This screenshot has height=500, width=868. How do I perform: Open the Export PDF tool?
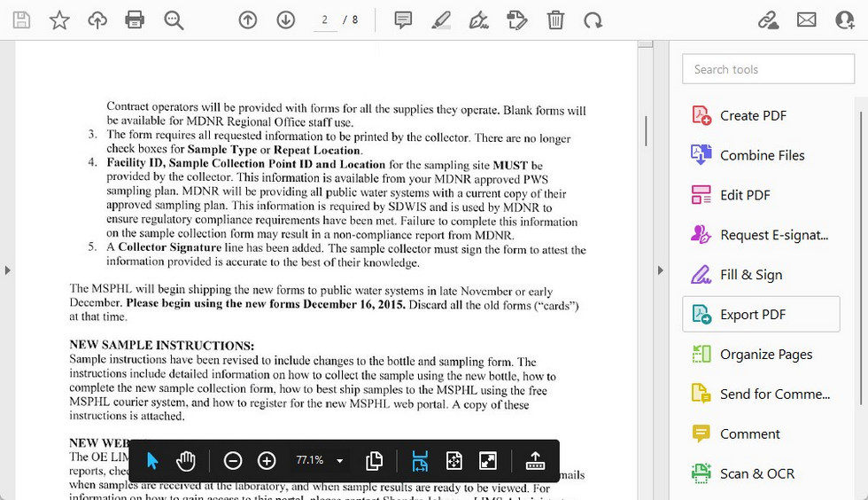tap(761, 315)
